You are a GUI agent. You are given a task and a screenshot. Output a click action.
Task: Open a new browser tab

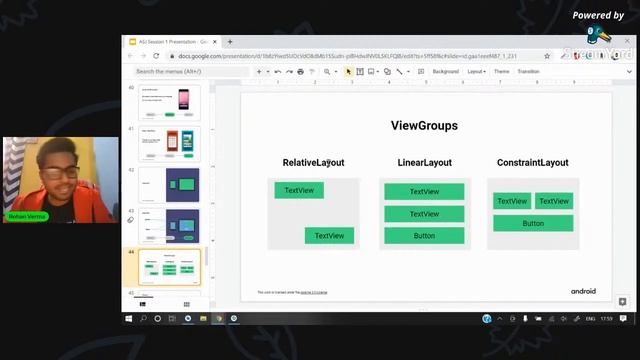click(x=230, y=42)
